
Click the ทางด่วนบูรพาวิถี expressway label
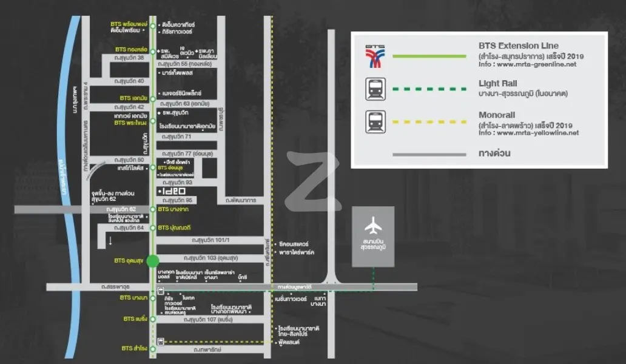(x=295, y=287)
